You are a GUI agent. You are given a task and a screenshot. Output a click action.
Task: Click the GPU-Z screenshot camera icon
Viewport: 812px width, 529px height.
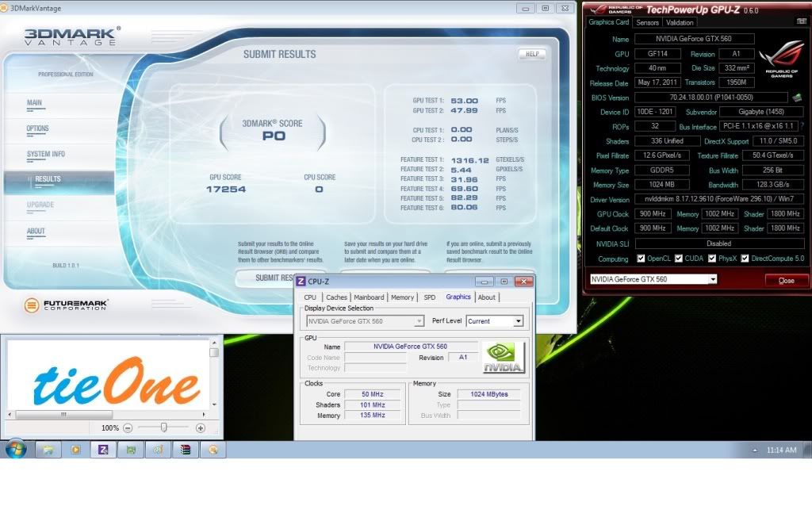(x=801, y=21)
